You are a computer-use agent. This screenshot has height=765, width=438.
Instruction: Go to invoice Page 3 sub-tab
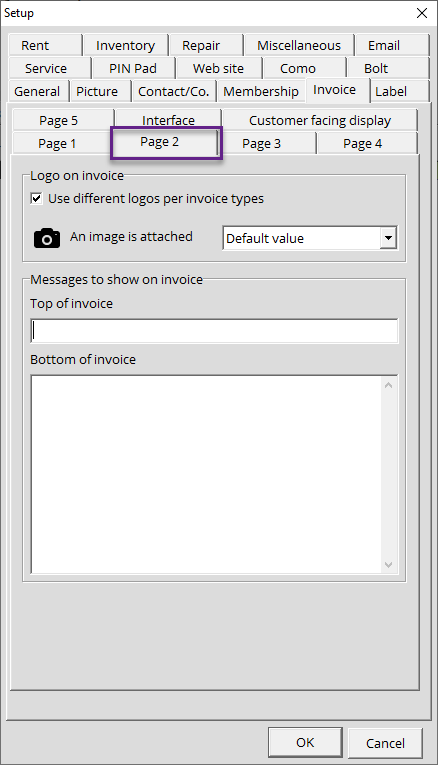(268, 143)
